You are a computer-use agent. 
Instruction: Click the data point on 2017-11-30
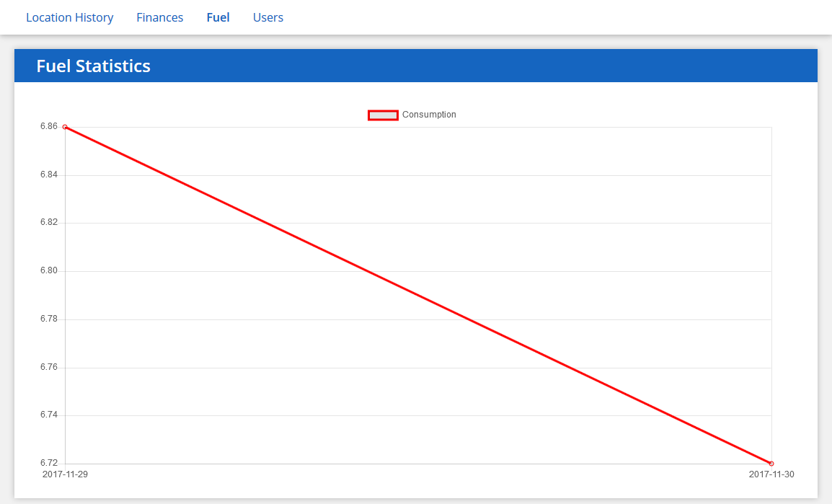[771, 464]
